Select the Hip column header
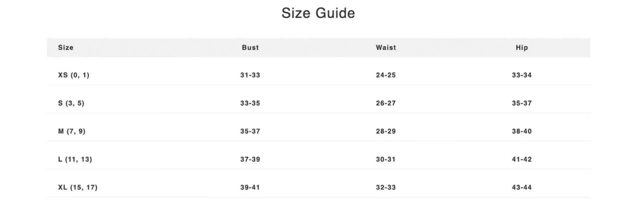The height and width of the screenshot is (216, 644). click(x=522, y=47)
